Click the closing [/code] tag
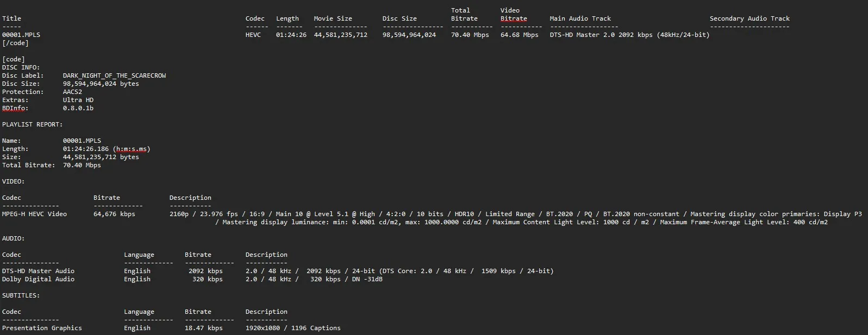This screenshot has width=868, height=335. click(15, 43)
